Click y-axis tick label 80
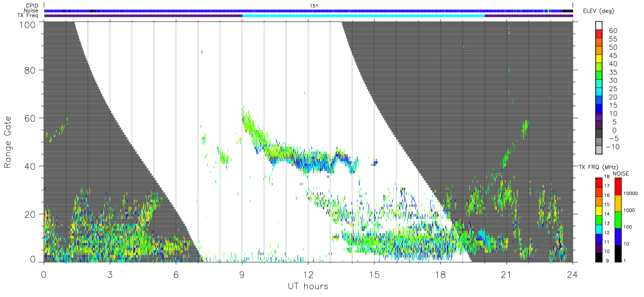Image resolution: width=644 pixels, height=297 pixels. (x=31, y=70)
